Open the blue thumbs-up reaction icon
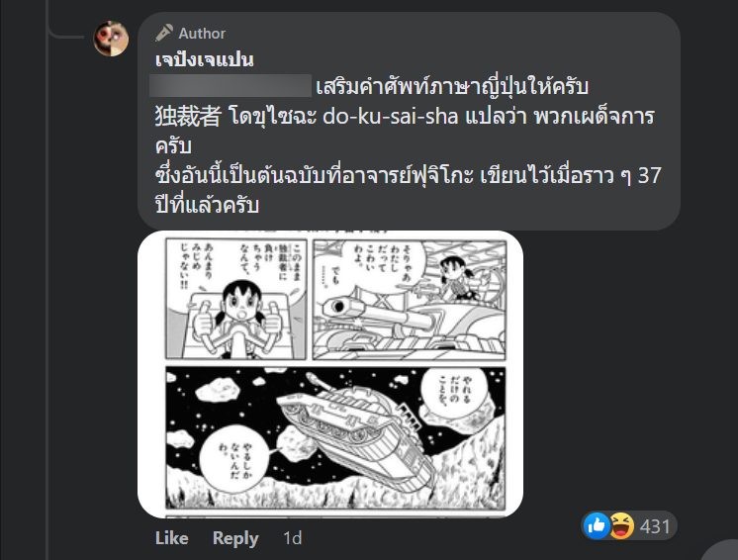The width and height of the screenshot is (738, 560). coord(597,525)
